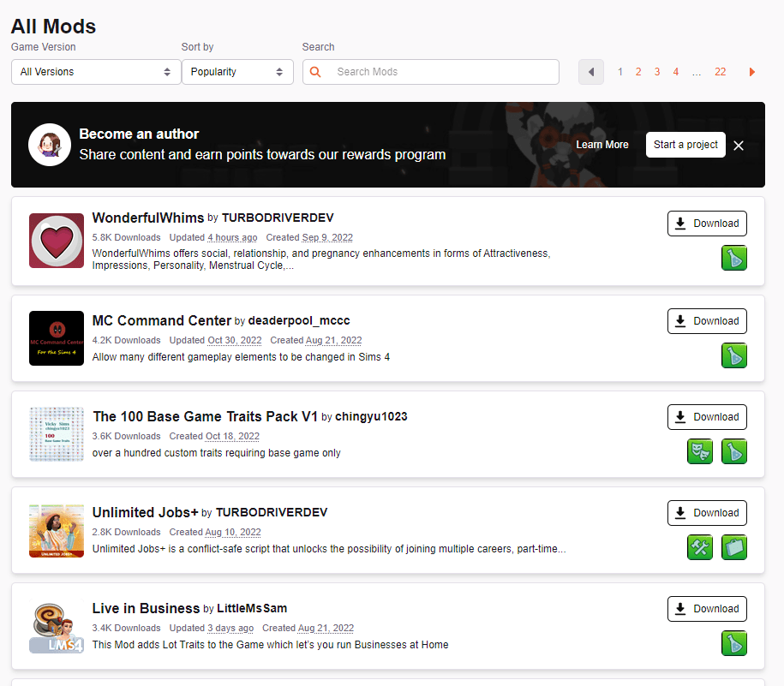Download the WonderfulWhims mod
Screen dimensions: 784x686
click(707, 224)
